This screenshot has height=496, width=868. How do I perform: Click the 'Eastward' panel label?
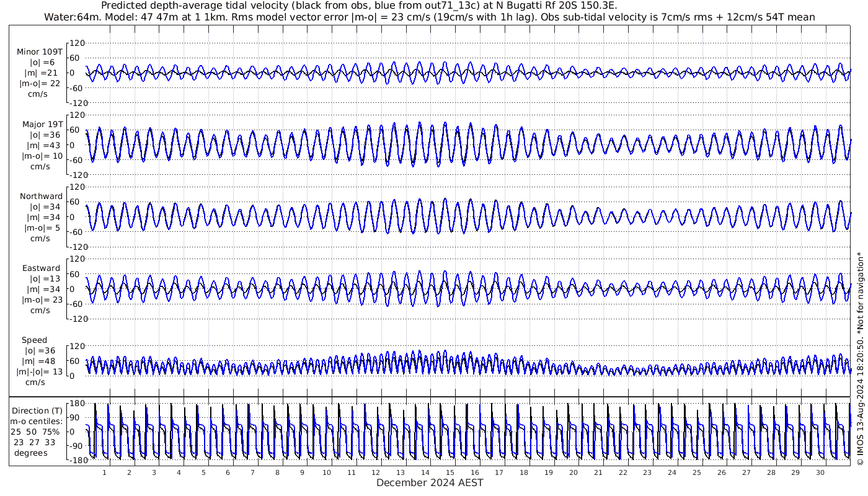pos(41,268)
